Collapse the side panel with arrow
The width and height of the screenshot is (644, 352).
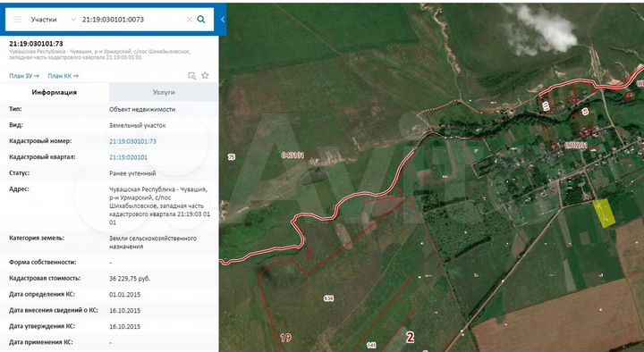point(222,20)
